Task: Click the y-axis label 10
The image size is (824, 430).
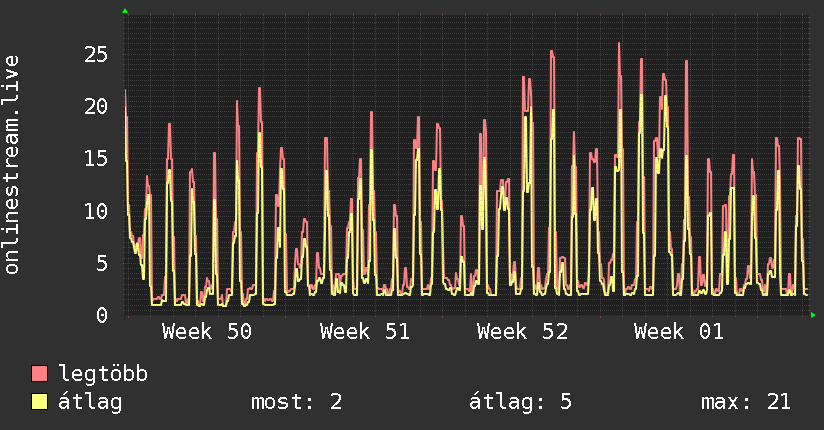Action: pos(96,211)
